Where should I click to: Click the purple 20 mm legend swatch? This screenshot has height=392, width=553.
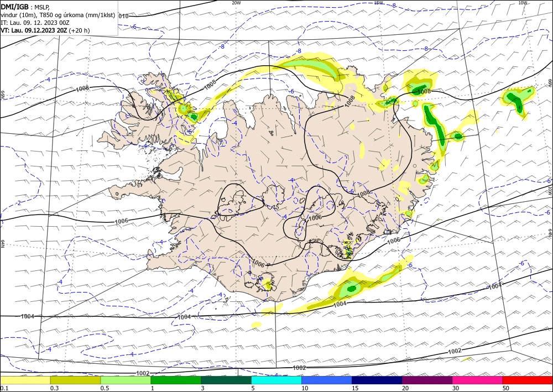[427, 380]
